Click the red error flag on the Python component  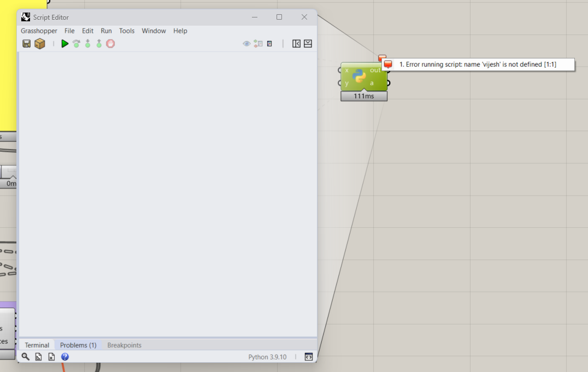pos(382,58)
